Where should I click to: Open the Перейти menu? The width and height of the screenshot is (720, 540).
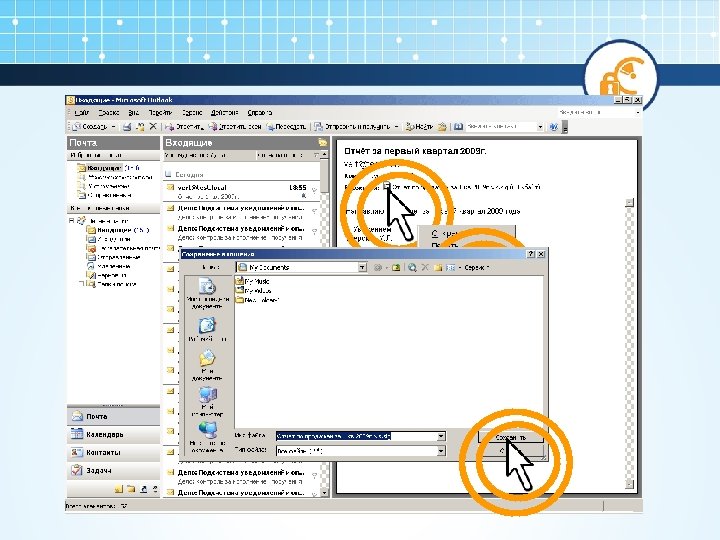point(160,112)
